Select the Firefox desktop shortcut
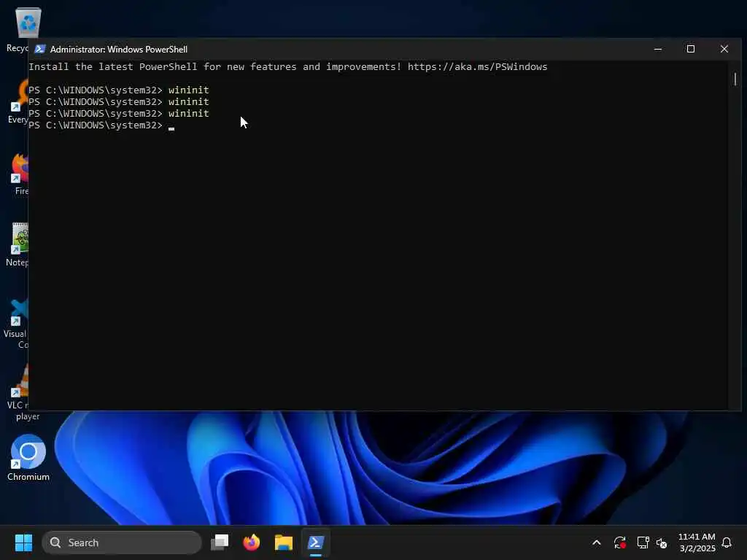The image size is (747, 560). (19, 174)
